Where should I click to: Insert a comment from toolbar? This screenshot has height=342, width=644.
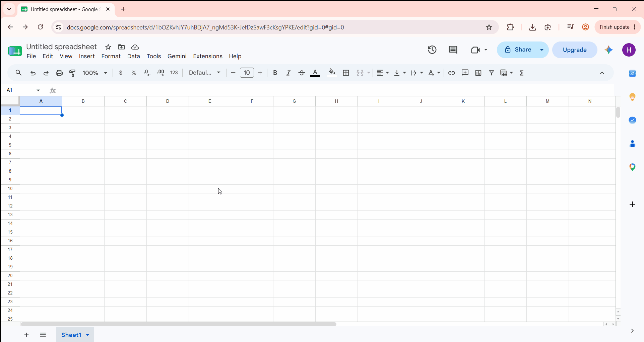click(465, 73)
